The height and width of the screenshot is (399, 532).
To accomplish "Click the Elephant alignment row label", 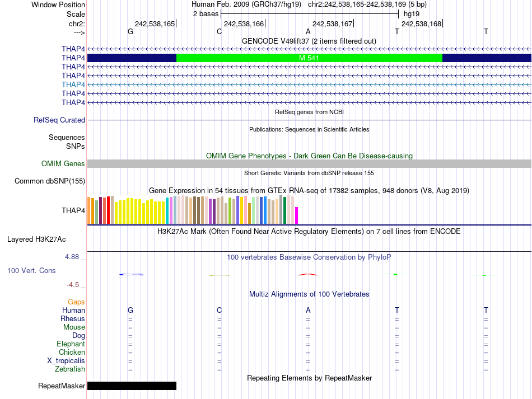I will 71,344.
